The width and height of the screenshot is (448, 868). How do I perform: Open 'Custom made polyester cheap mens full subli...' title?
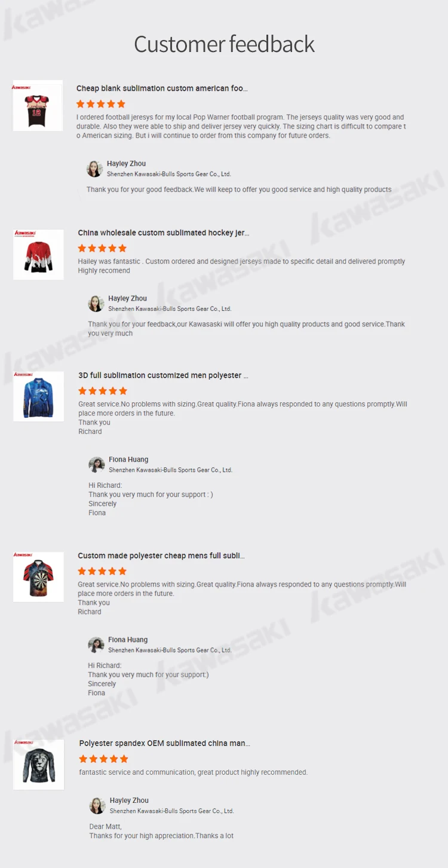coord(161,556)
